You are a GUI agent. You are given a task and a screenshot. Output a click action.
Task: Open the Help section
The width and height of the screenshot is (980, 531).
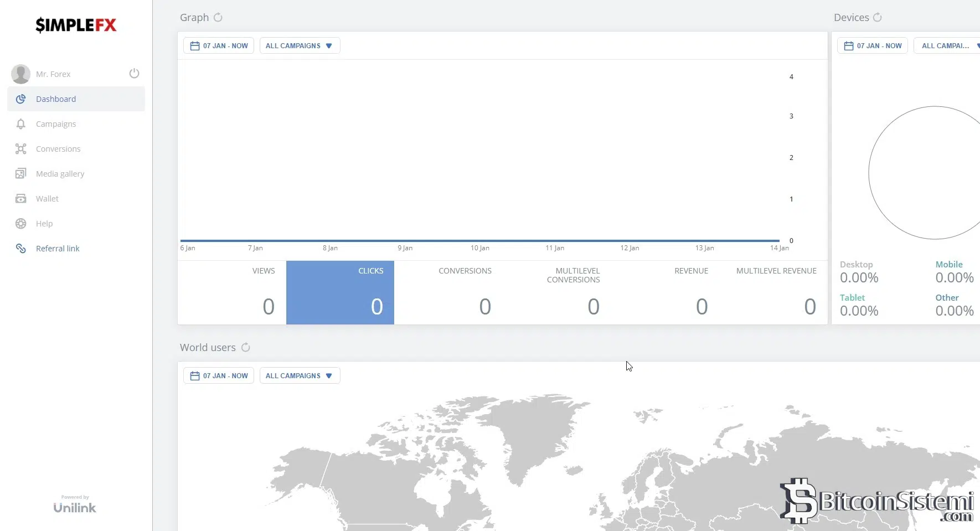[44, 224]
